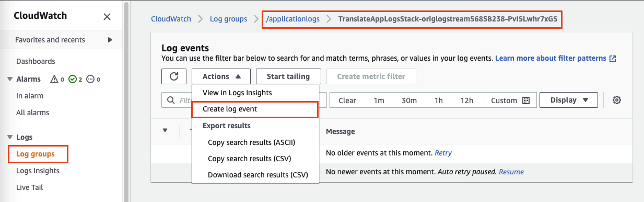The height and width of the screenshot is (202, 644).
Task: Open the log events settings gear
Action: click(x=616, y=100)
